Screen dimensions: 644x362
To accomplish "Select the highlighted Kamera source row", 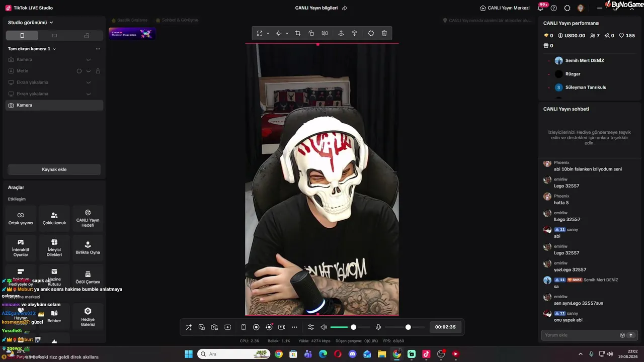I will click(x=54, y=105).
